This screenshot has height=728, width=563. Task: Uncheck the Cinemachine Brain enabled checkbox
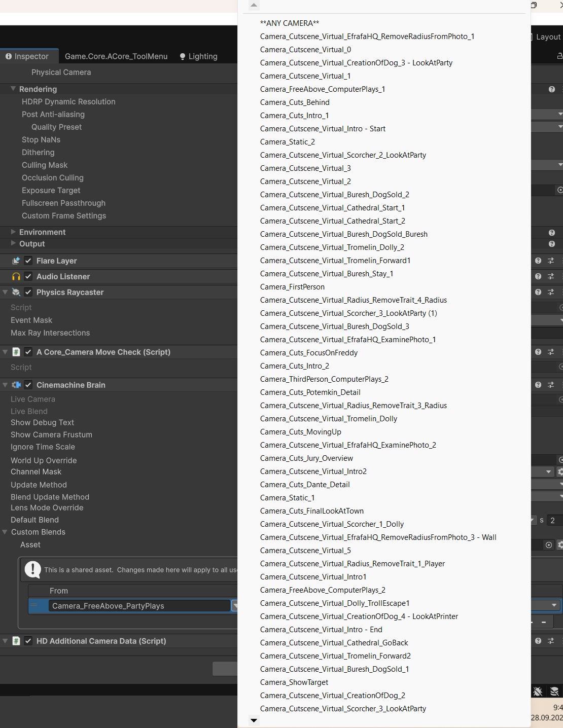(x=29, y=385)
